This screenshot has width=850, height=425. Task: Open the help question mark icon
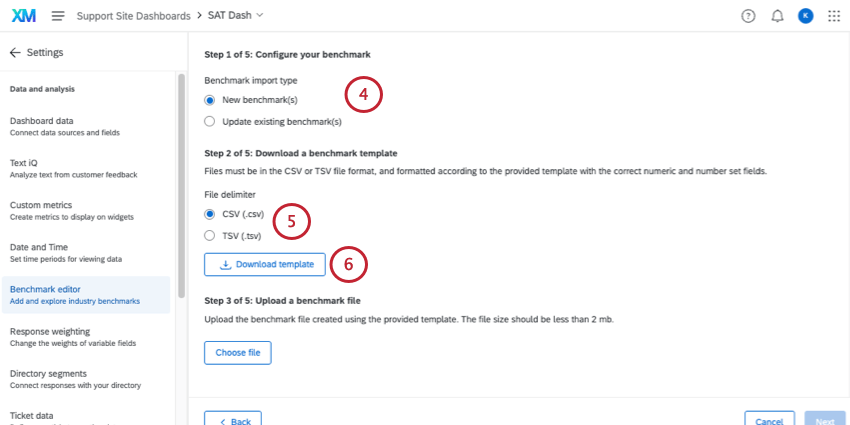pyautogui.click(x=748, y=16)
